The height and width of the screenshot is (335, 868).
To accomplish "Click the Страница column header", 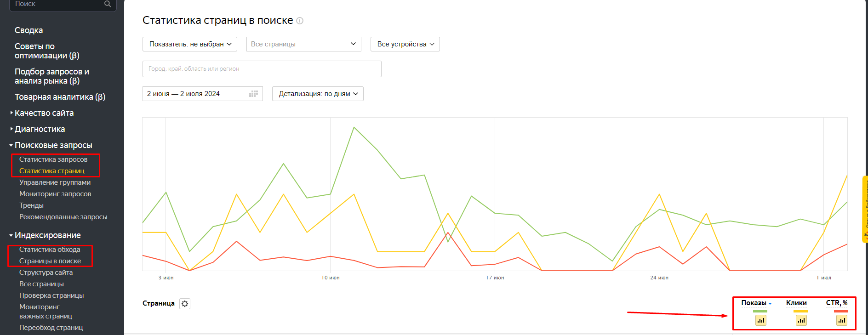I will (159, 303).
